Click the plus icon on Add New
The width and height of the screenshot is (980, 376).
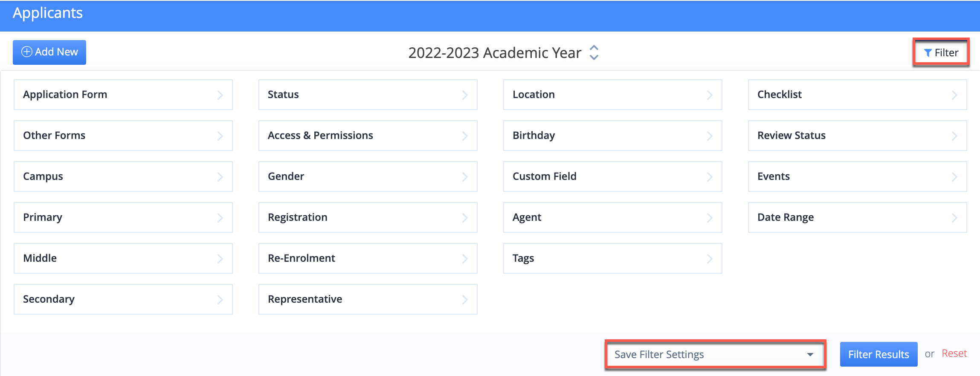point(26,52)
